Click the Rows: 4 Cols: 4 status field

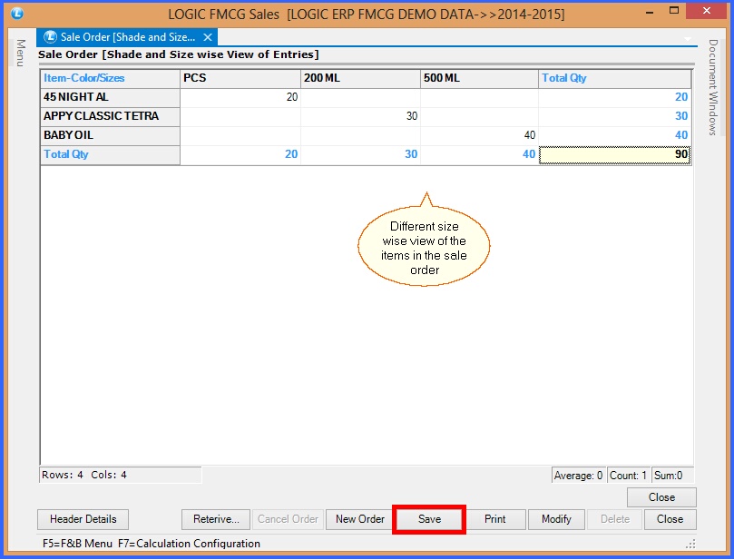[121, 475]
